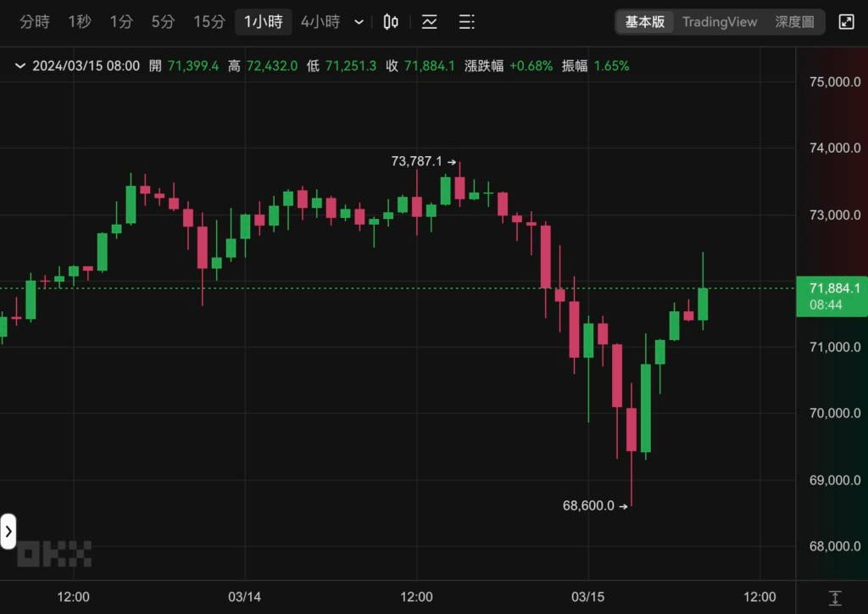Select the 1秒 interval
This screenshot has height=614, width=868.
[x=80, y=22]
